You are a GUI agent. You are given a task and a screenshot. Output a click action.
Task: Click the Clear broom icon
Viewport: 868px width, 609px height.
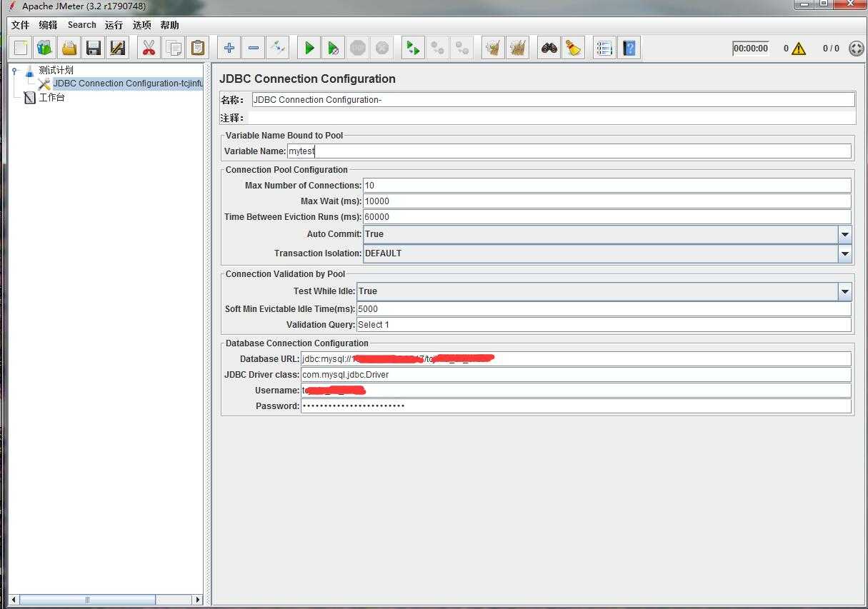pos(493,48)
